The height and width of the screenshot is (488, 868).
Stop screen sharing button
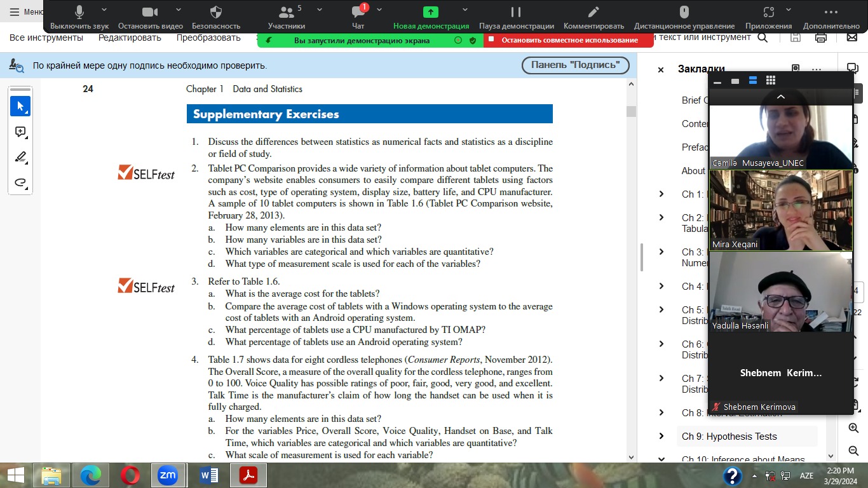(569, 40)
